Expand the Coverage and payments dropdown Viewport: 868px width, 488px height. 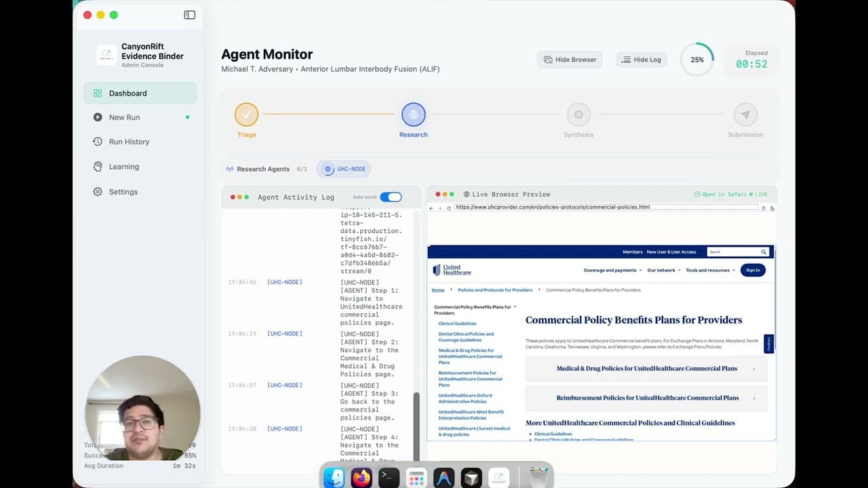(612, 270)
